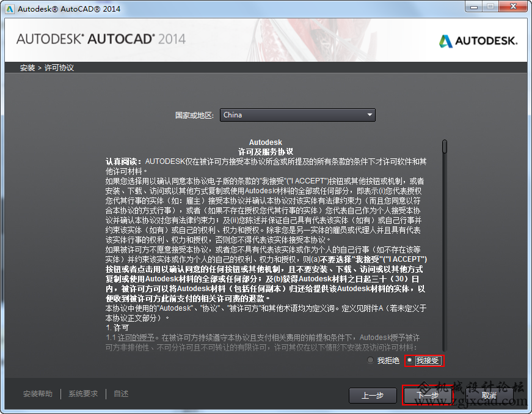Select the 我拒绝 (I Reject) radio button
Screen dimensions: 532x414
pyautogui.click(x=371, y=360)
